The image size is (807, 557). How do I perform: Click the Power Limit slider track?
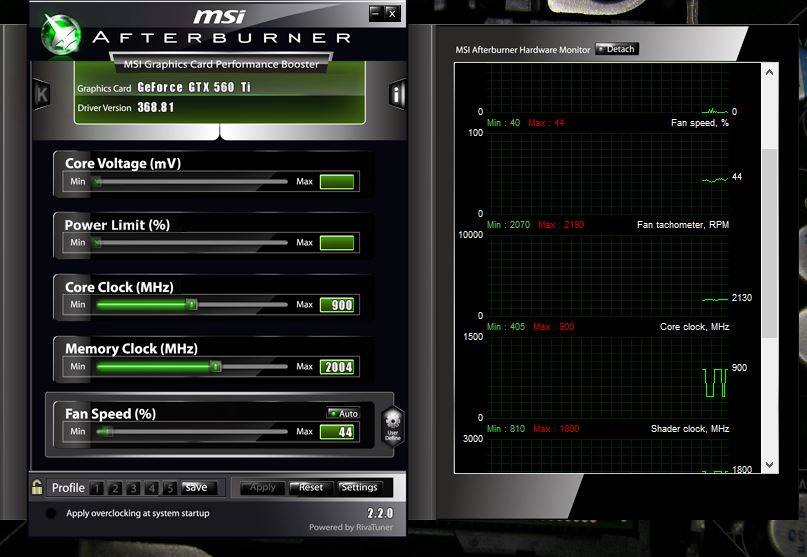[191, 242]
